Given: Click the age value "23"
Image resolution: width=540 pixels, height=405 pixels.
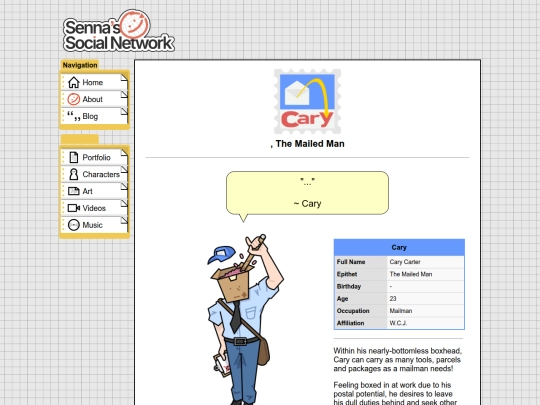Looking at the screenshot, I should [x=393, y=299].
